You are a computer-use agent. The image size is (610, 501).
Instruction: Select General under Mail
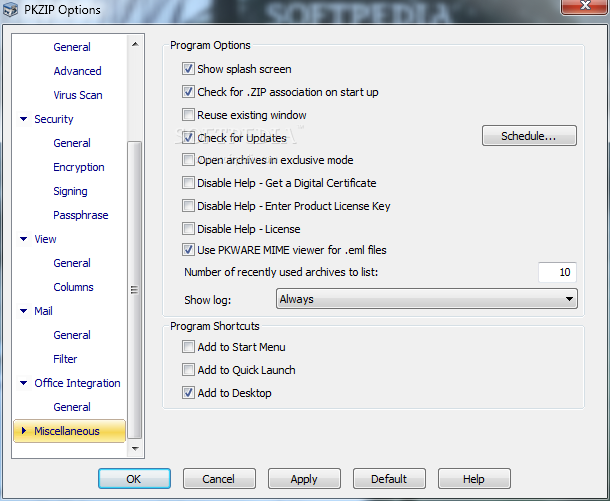tap(72, 335)
